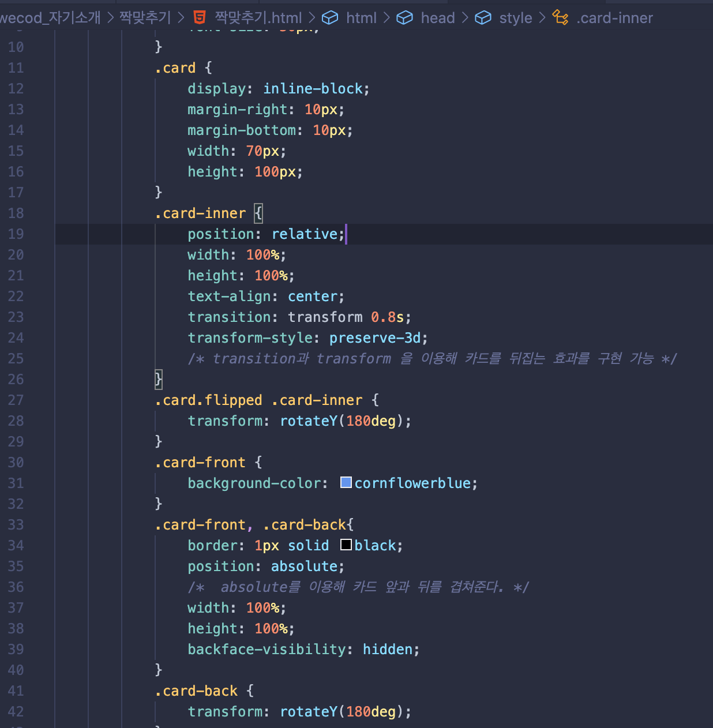Open the wecod_자기소개 folder breadcrumb
This screenshot has height=728, width=713.
click(50, 18)
